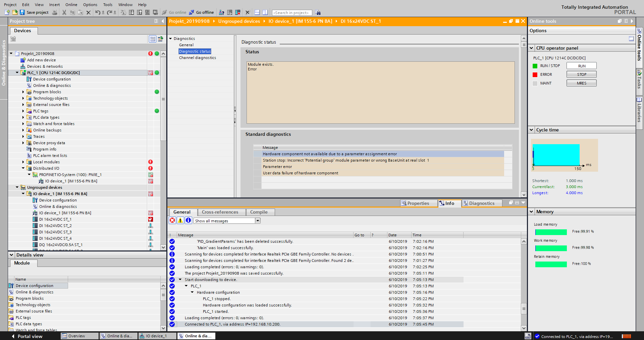
Task: Expand the Technology objects folder
Action: (23, 98)
